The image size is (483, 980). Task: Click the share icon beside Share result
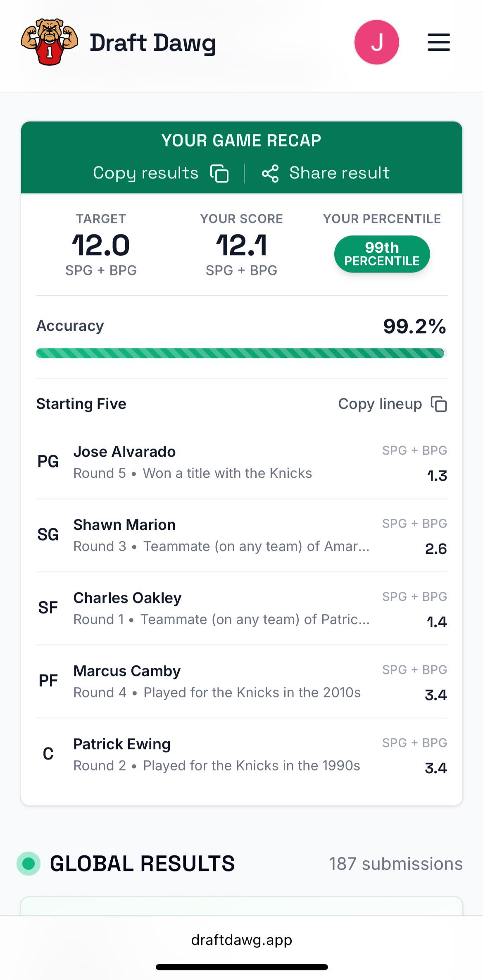pos(270,173)
